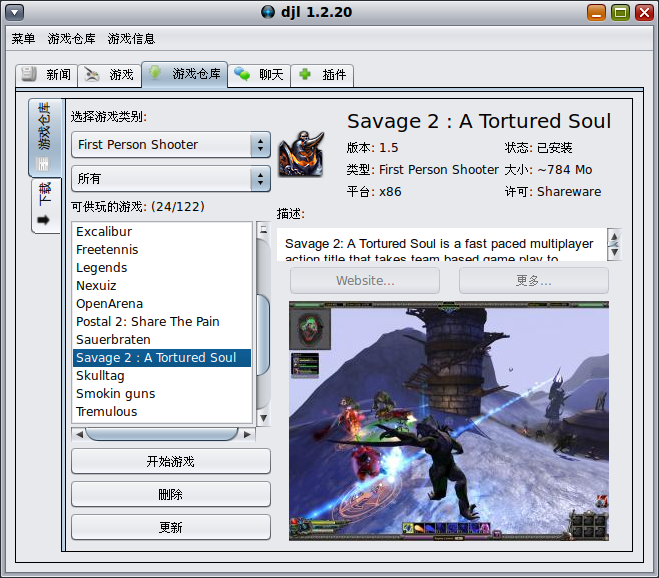Viewport: 659px width, 578px height.
Task: Click the 开始游戏 button
Action: pos(171,462)
